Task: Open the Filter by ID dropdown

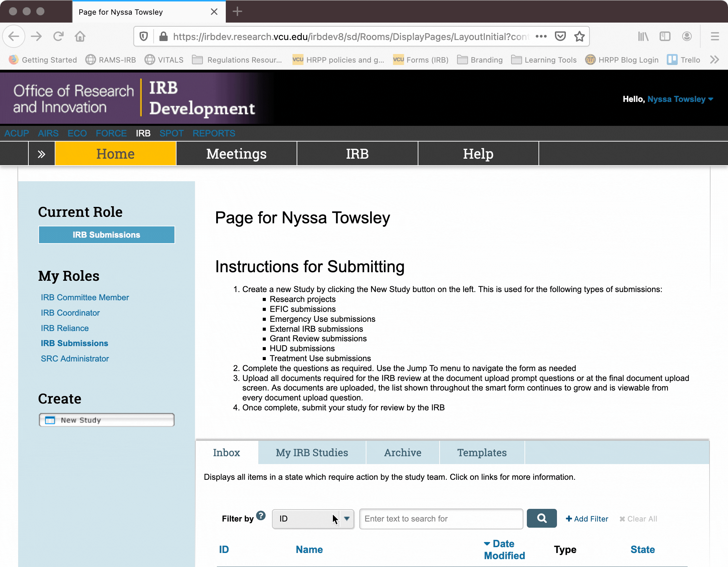Action: (x=313, y=519)
